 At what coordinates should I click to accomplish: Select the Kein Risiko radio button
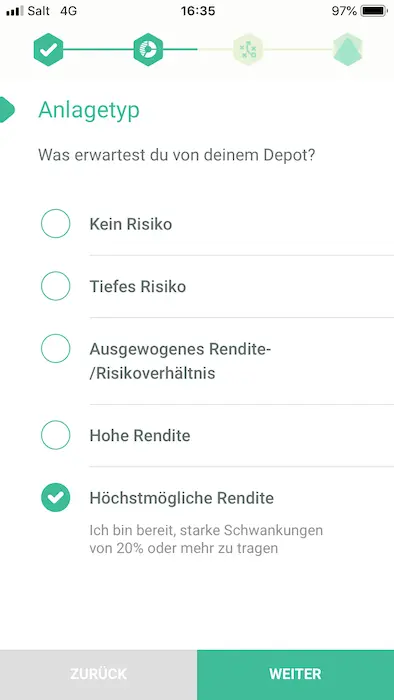point(56,223)
